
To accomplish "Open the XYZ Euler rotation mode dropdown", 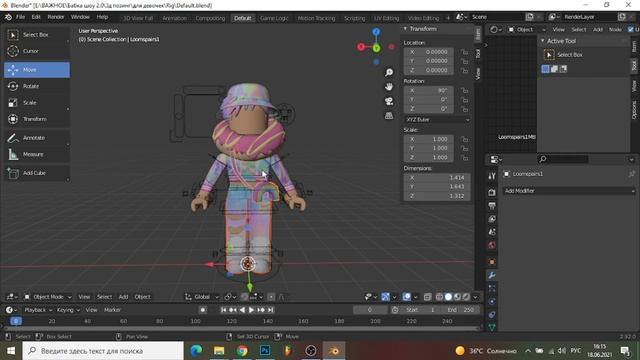I will [437, 120].
